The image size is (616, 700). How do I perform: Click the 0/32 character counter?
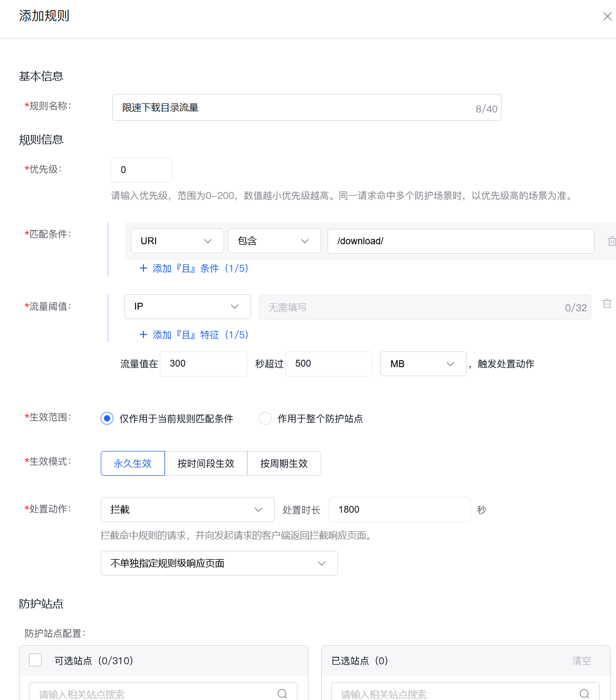[576, 308]
